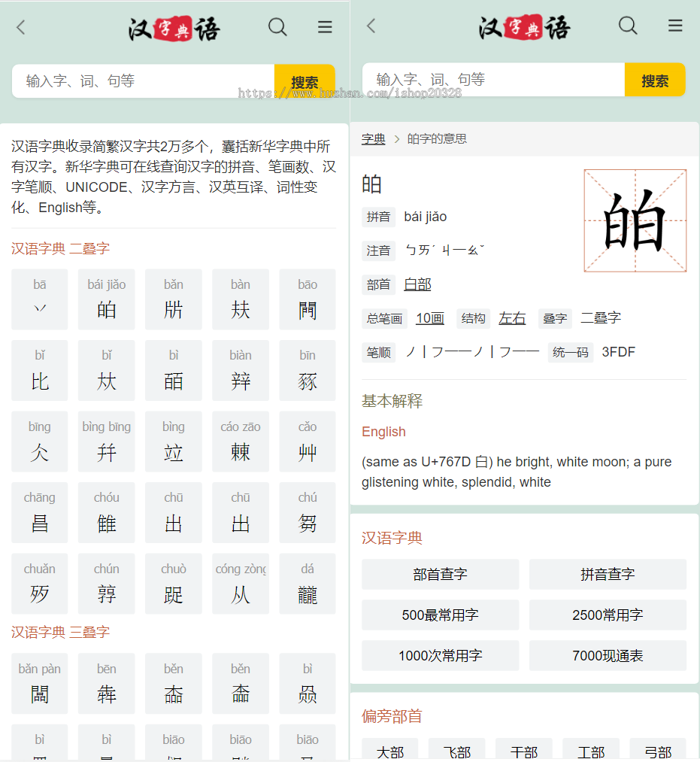
Task: Open the bìng 竝 character card
Action: tap(174, 442)
